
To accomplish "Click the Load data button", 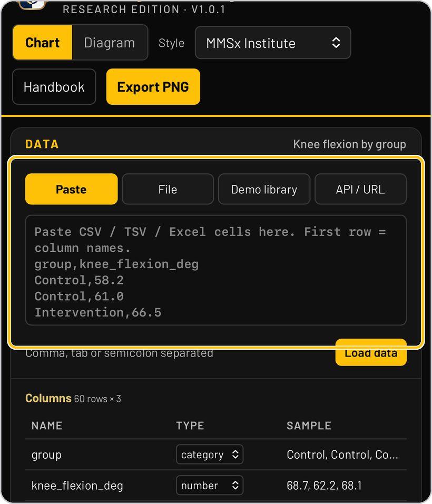I will pos(371,353).
